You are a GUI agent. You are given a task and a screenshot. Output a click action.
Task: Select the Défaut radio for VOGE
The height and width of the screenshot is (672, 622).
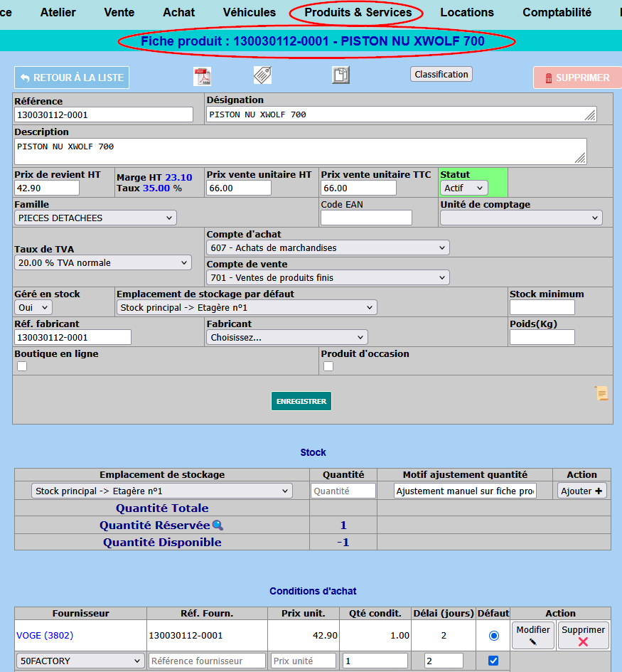[494, 635]
